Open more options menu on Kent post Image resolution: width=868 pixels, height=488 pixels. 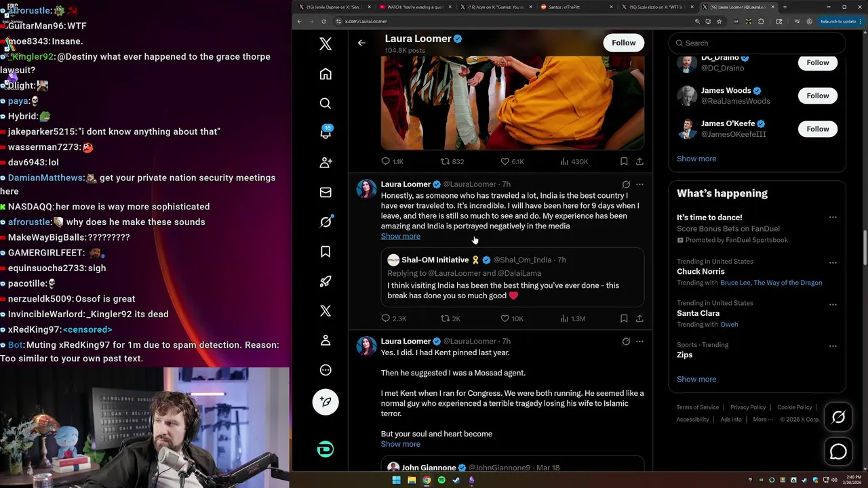(x=639, y=342)
